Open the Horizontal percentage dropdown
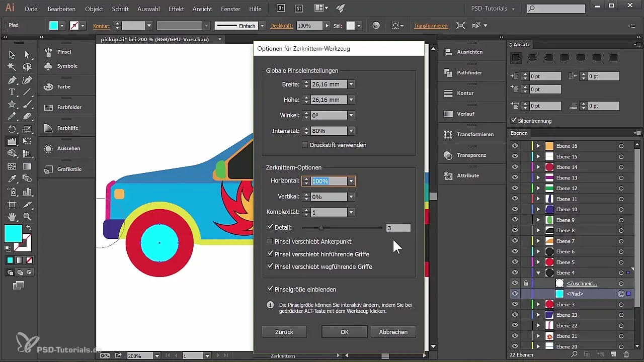644x362 pixels. [x=351, y=181]
